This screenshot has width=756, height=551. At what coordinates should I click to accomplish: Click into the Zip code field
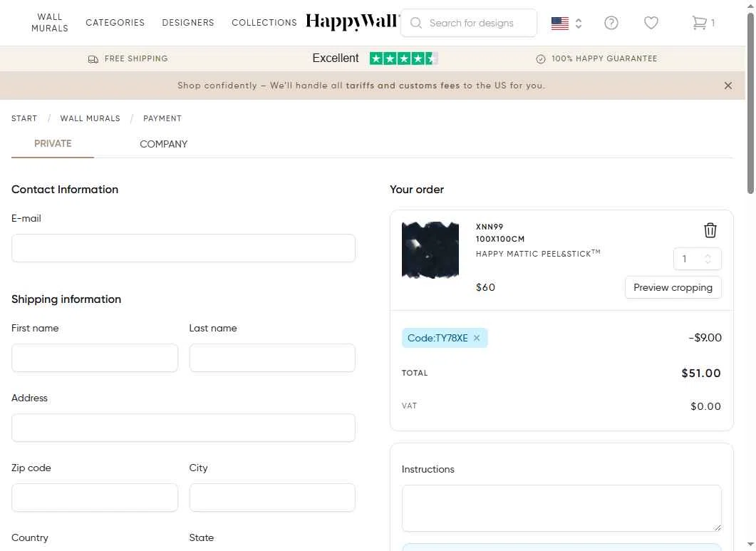click(95, 498)
